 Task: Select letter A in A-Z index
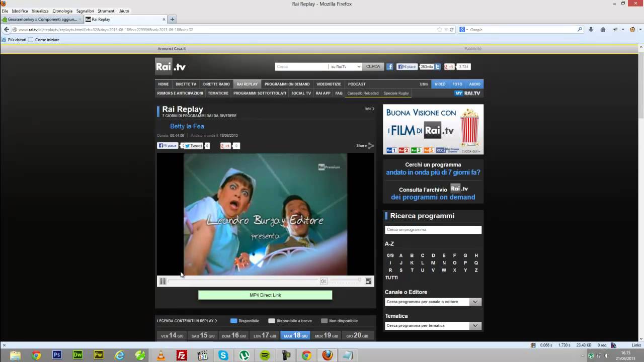tap(401, 255)
